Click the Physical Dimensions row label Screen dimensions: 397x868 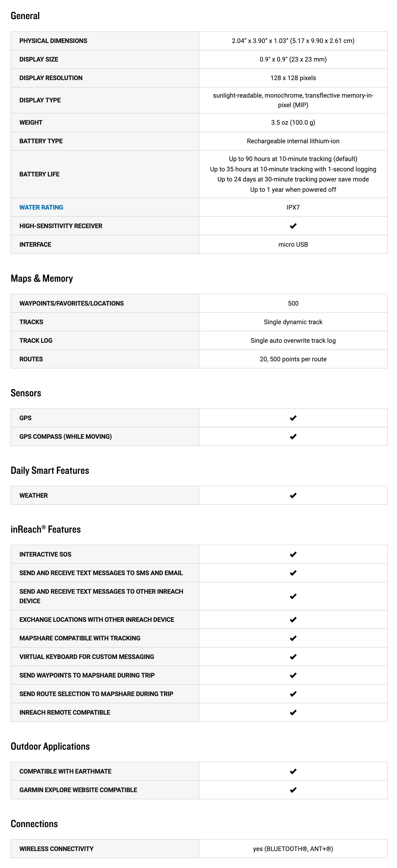point(53,41)
